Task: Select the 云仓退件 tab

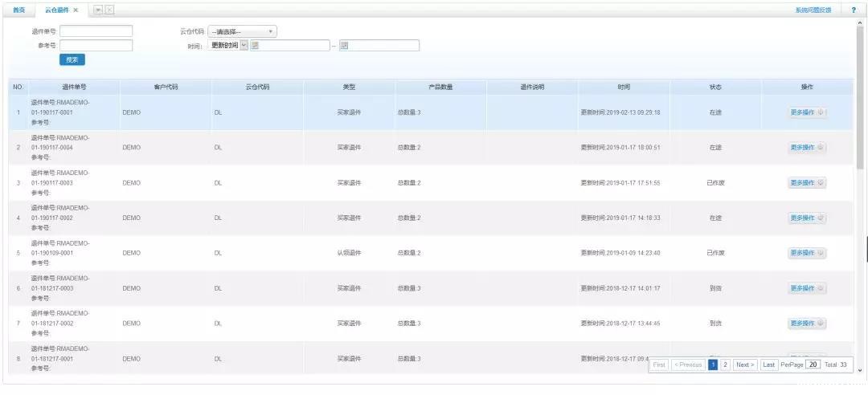Action: pyautogui.click(x=56, y=10)
